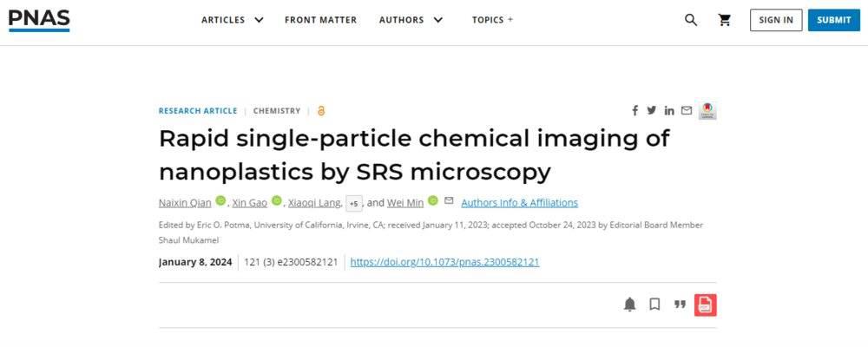Download the article PDF

coord(705,304)
